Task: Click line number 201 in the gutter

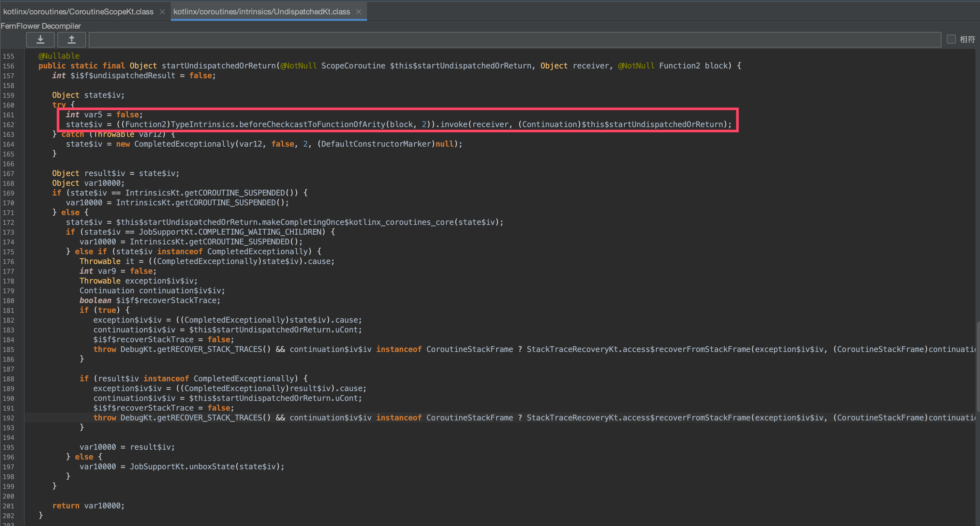Action: pyautogui.click(x=8, y=506)
